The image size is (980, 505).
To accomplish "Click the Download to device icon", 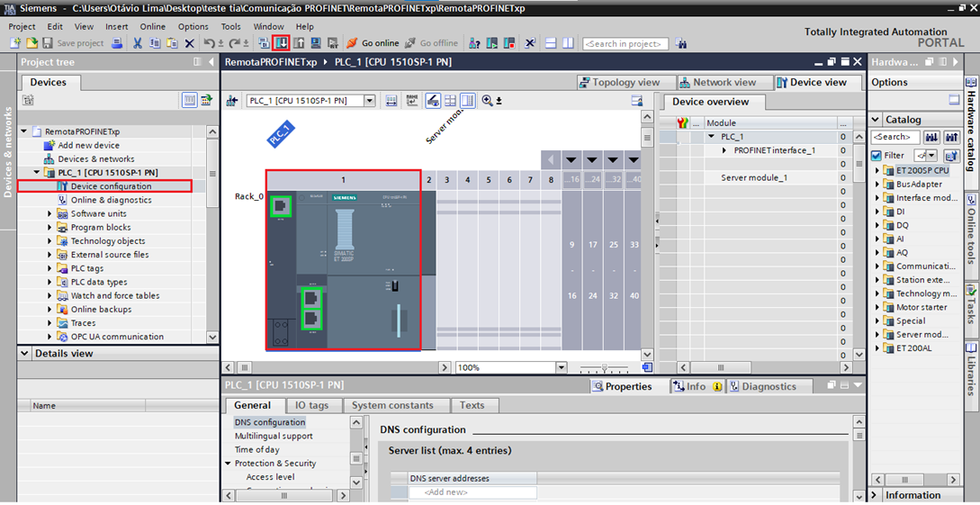I will (282, 42).
